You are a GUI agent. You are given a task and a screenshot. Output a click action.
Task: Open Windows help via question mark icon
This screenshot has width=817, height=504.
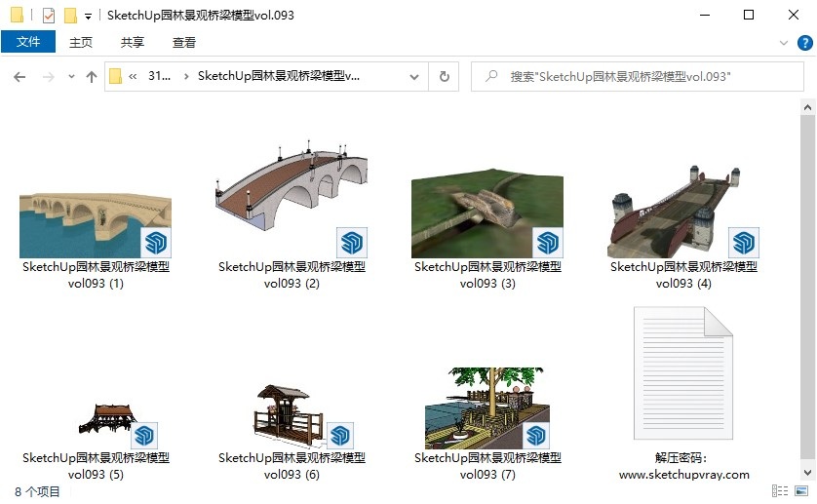click(805, 43)
